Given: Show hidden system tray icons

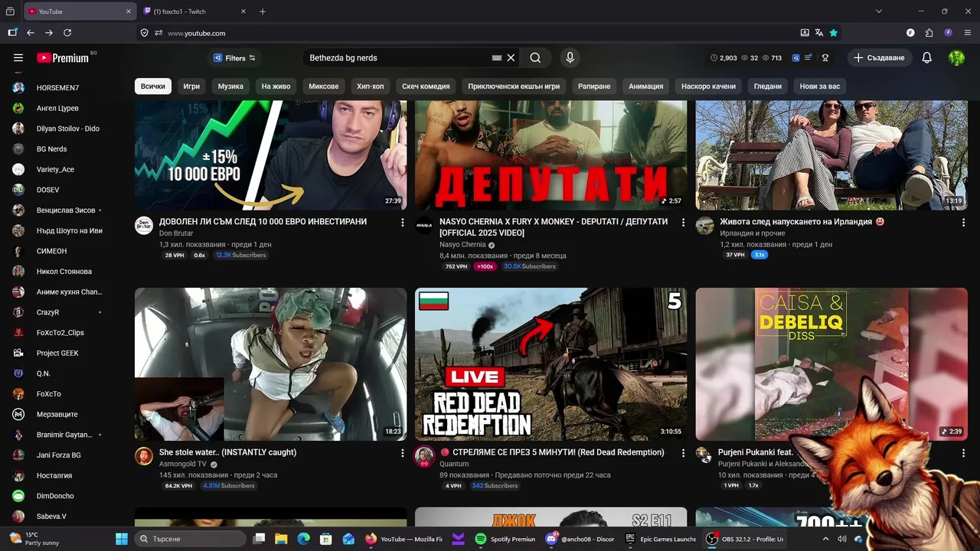Looking at the screenshot, I should coord(825,539).
